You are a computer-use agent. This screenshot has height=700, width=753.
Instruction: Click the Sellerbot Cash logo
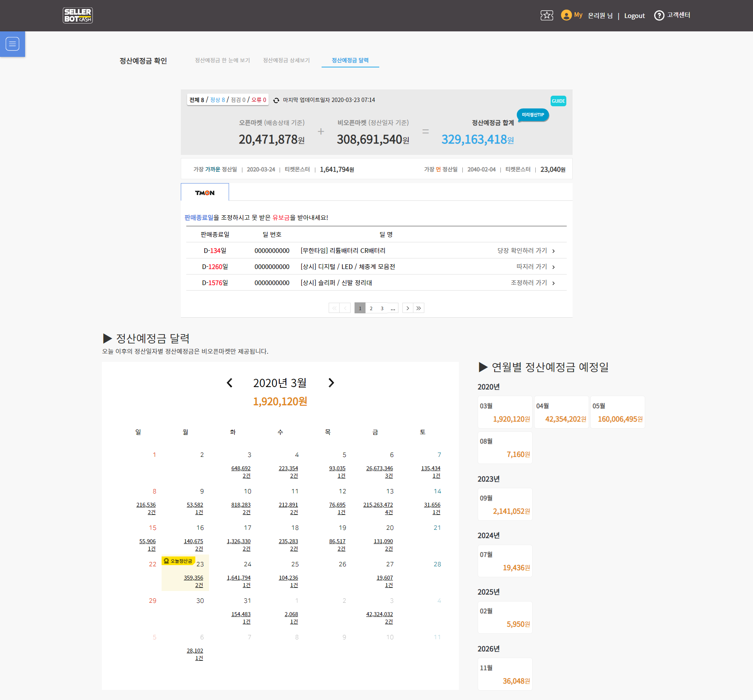coord(78,16)
